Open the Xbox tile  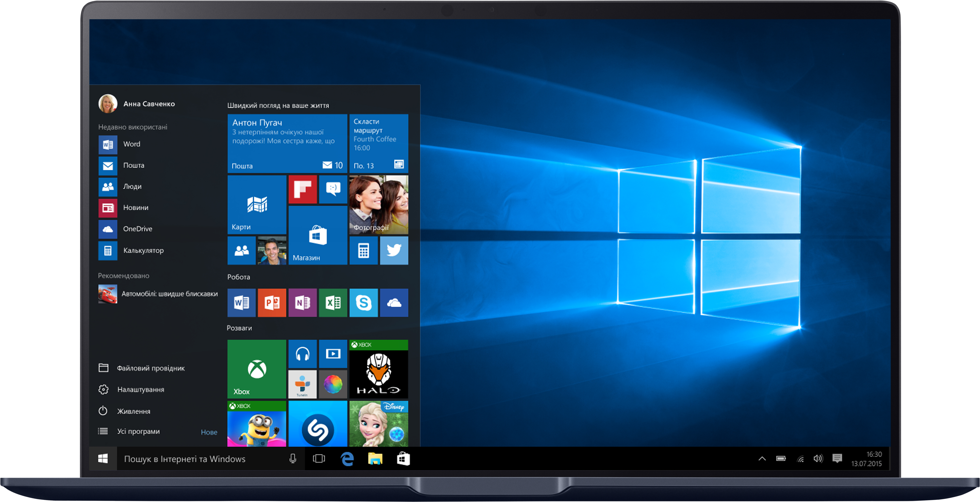tap(257, 369)
